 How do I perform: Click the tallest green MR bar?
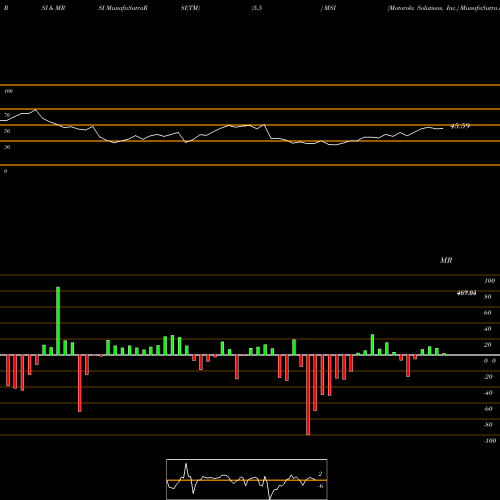(x=58, y=321)
